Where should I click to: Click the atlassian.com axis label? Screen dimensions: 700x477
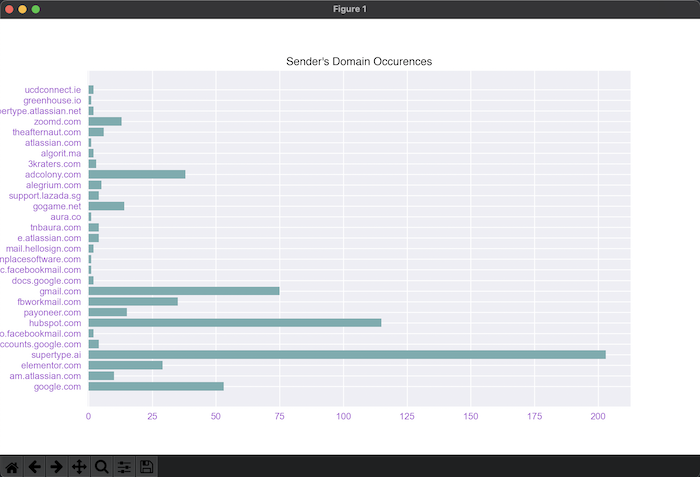(53, 143)
